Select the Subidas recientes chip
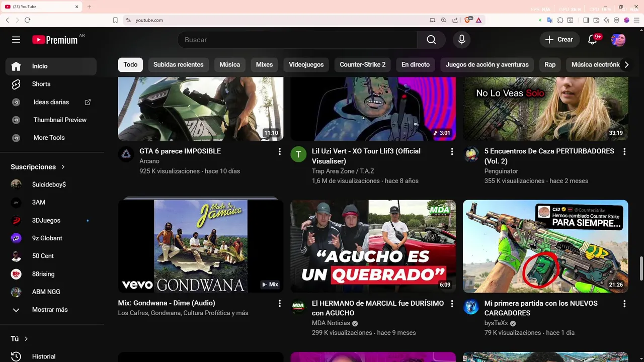The image size is (644, 362). point(179,65)
